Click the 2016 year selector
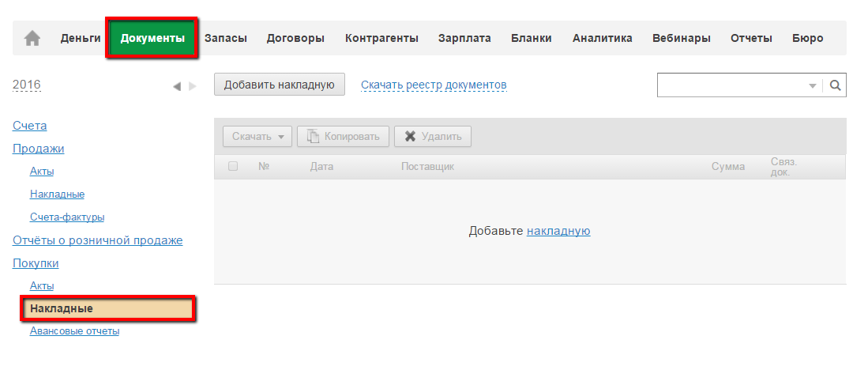Screen dimensions: 868x370 [x=27, y=85]
